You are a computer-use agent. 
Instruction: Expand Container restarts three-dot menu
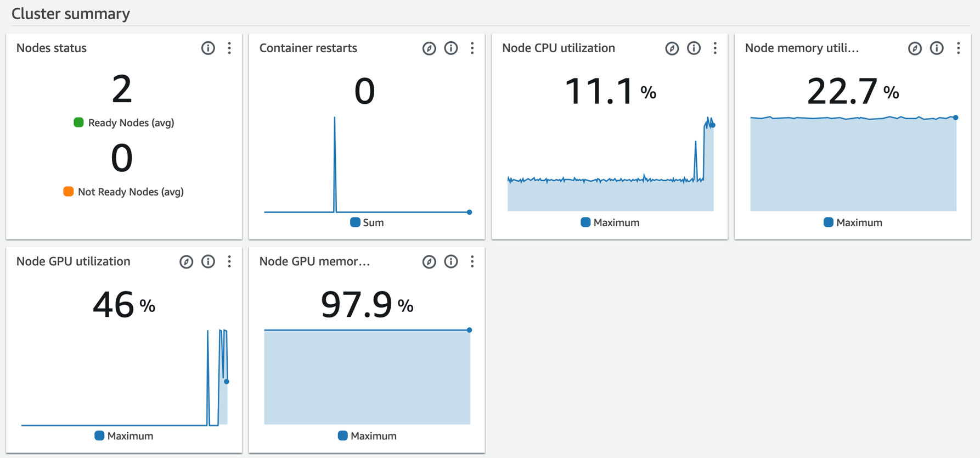click(x=472, y=48)
